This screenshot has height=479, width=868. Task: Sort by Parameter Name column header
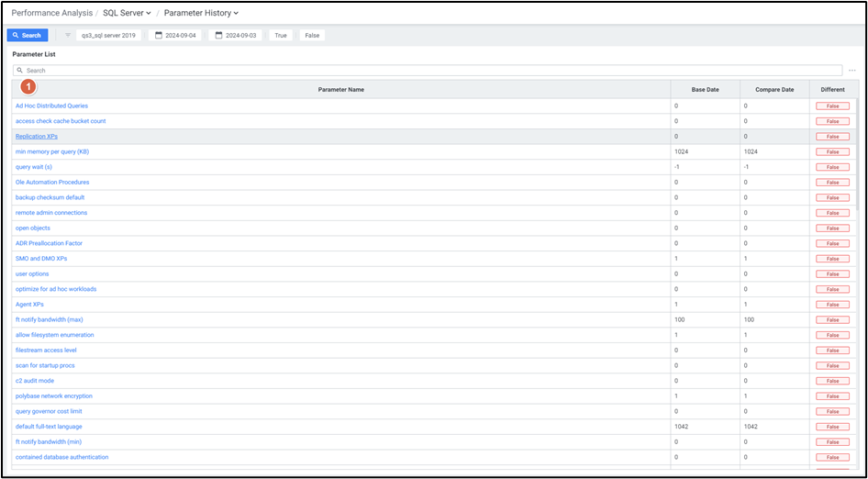coord(340,90)
